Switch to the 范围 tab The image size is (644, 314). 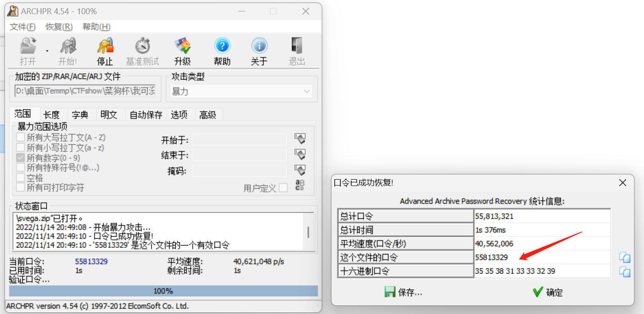(x=22, y=114)
